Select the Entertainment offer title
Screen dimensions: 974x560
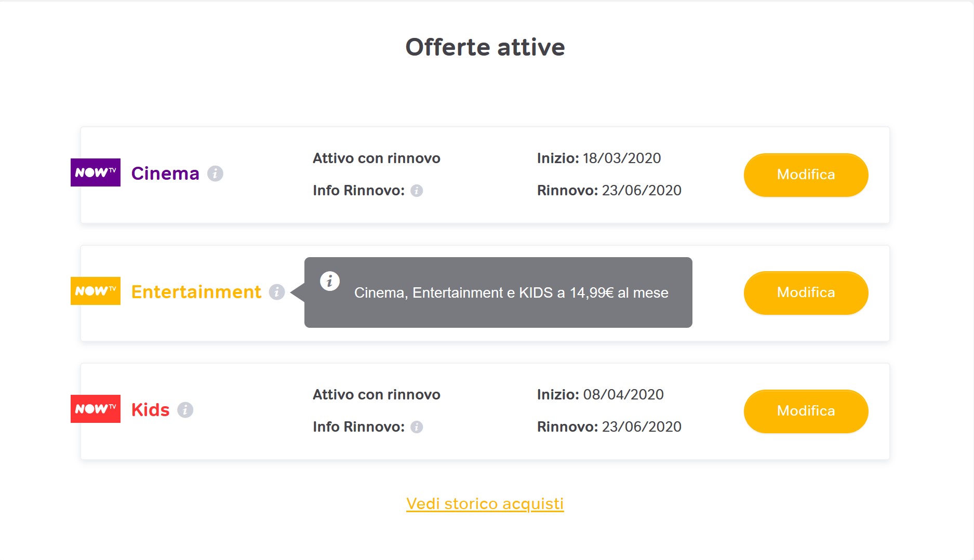coord(196,292)
